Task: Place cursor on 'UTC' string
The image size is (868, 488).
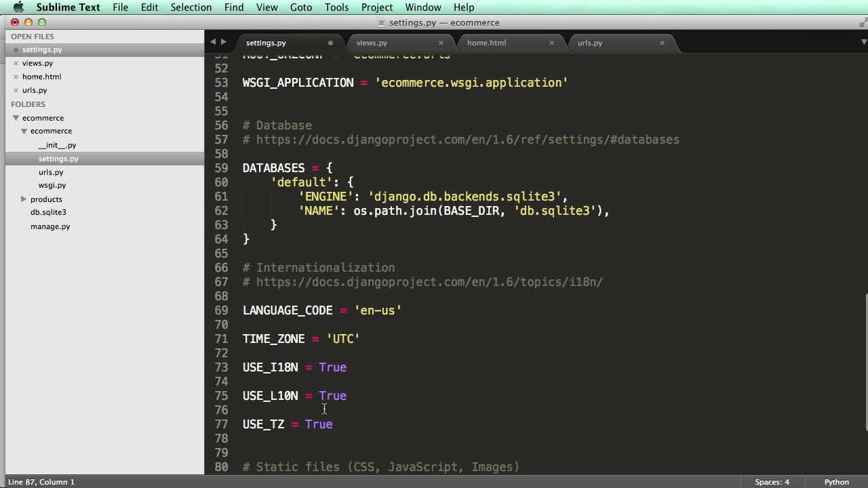Action: (x=343, y=339)
